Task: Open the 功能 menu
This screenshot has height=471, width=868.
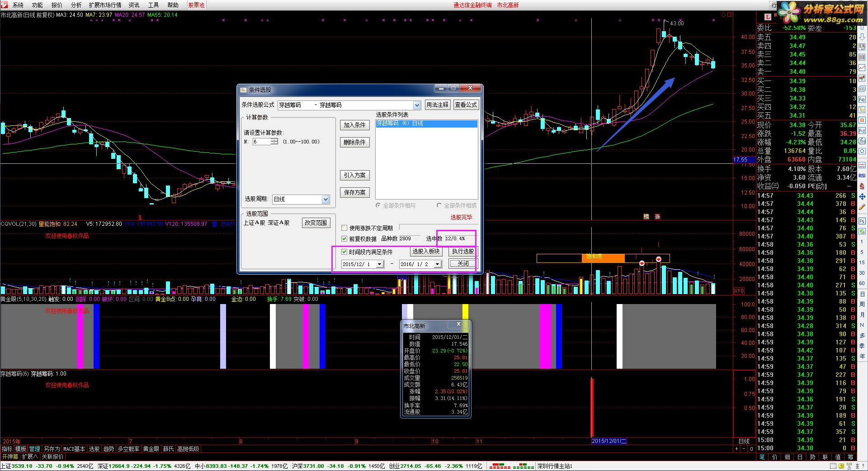Action: [38, 5]
